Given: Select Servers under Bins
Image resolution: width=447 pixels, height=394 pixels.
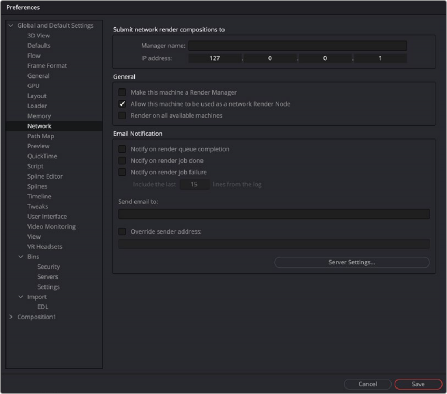Looking at the screenshot, I should [48, 277].
